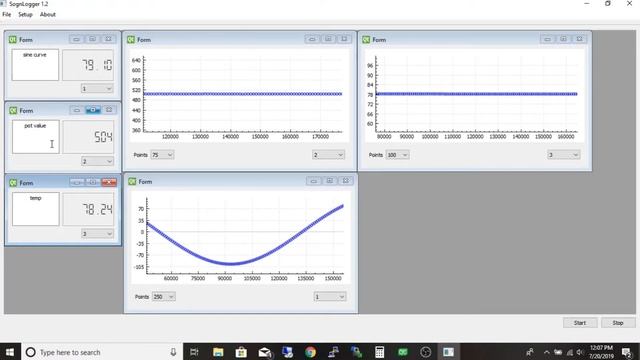The width and height of the screenshot is (640, 360).
Task: Click Qt icon of the 75-point graph window
Action: click(131, 40)
